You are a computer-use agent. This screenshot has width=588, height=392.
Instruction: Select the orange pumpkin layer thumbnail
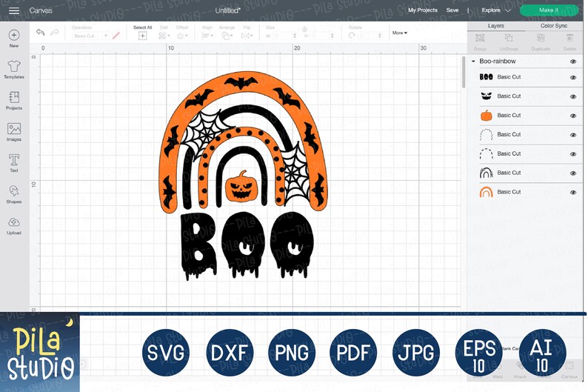click(x=487, y=116)
